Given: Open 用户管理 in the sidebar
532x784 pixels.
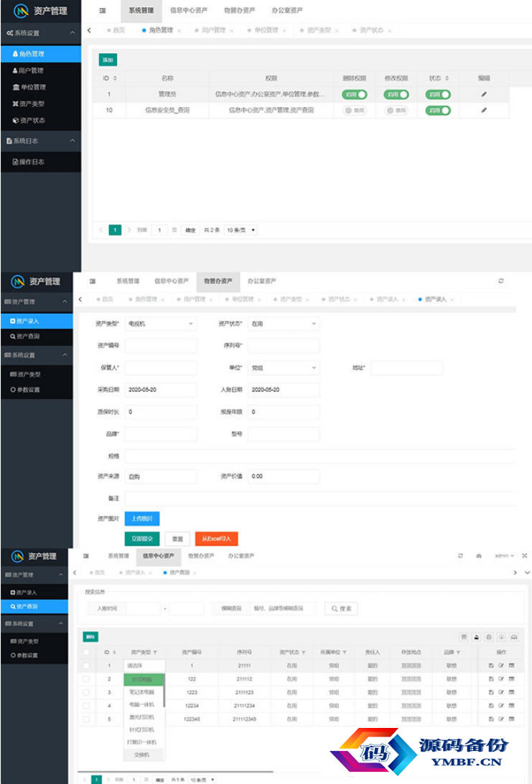Looking at the screenshot, I should 40,70.
